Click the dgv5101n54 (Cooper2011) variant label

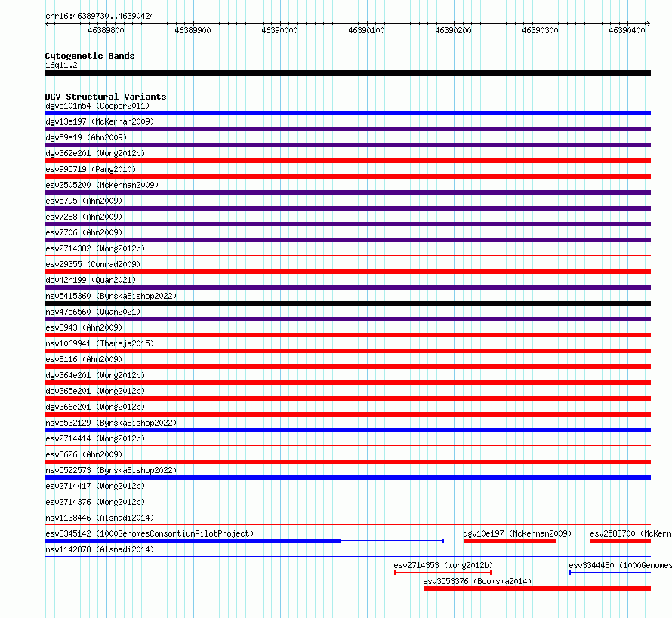(x=97, y=106)
